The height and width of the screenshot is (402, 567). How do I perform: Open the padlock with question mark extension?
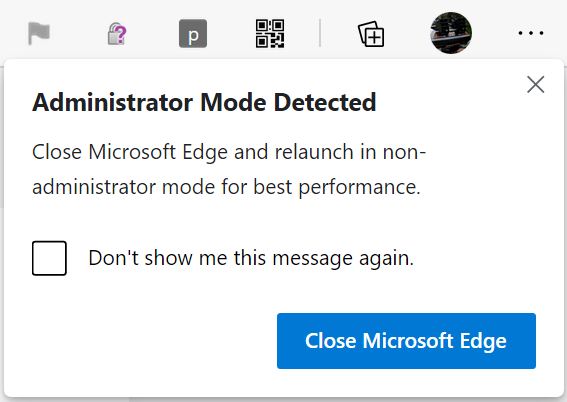point(117,33)
